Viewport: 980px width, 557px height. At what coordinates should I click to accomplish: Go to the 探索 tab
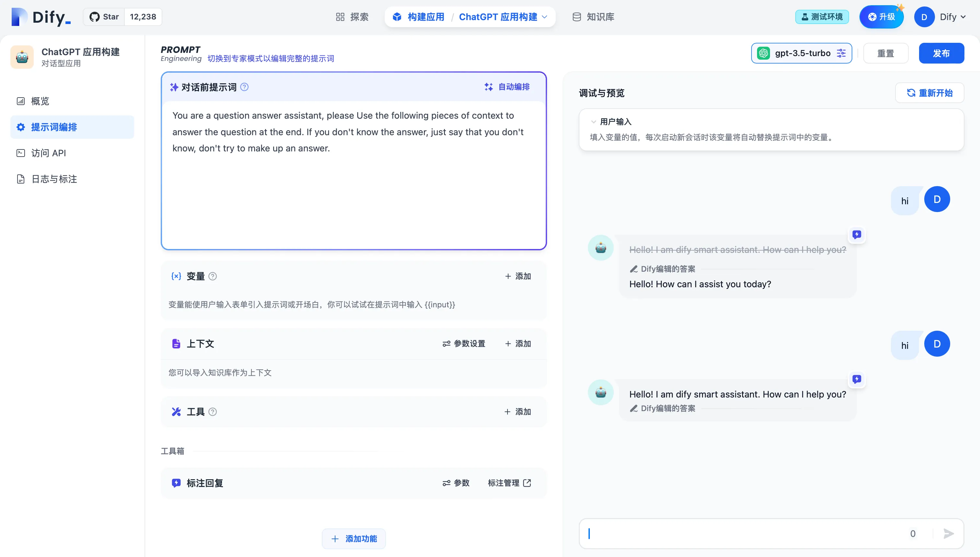pos(352,17)
